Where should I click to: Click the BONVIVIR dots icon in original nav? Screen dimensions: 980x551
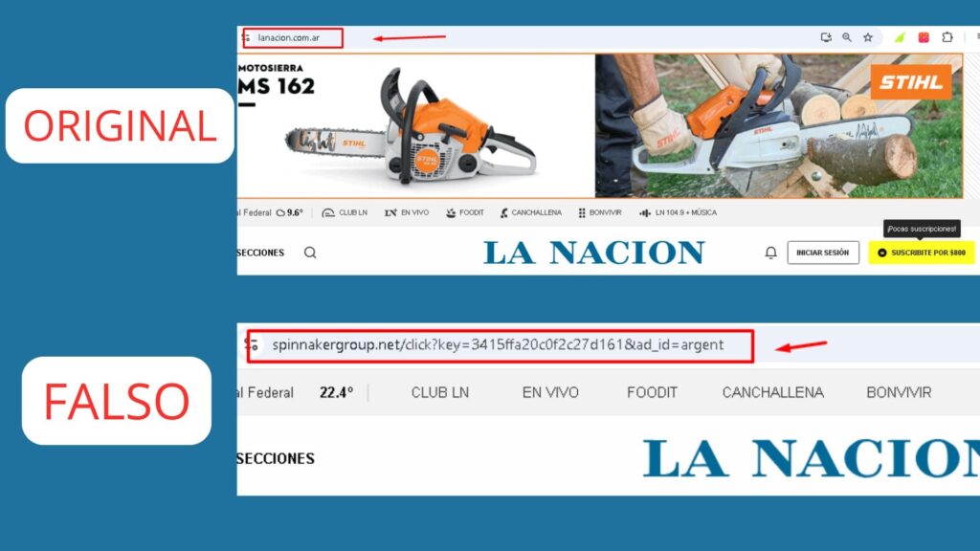(x=582, y=213)
